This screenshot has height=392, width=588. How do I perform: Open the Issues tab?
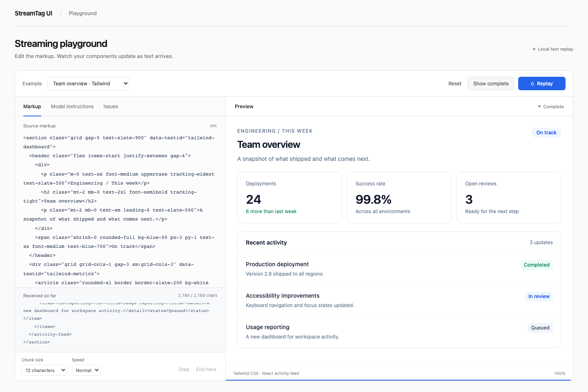tap(111, 107)
